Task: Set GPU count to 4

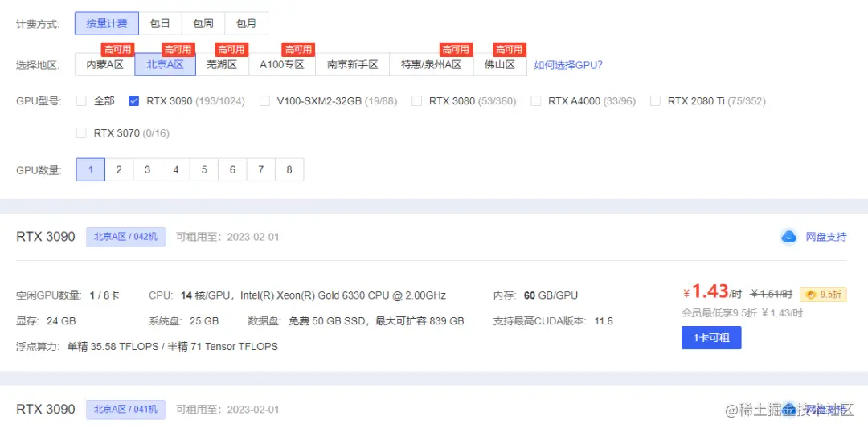Action: point(175,169)
